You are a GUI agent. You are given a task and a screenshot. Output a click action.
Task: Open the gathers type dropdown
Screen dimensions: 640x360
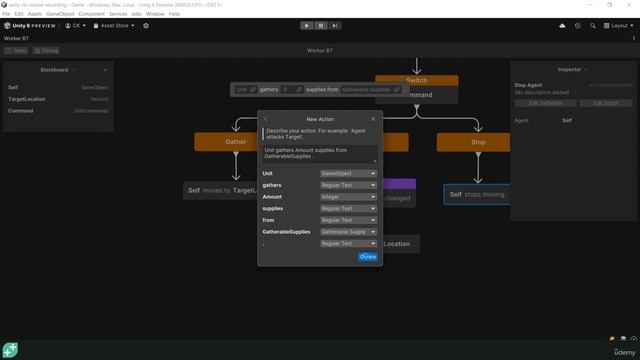[348, 185]
